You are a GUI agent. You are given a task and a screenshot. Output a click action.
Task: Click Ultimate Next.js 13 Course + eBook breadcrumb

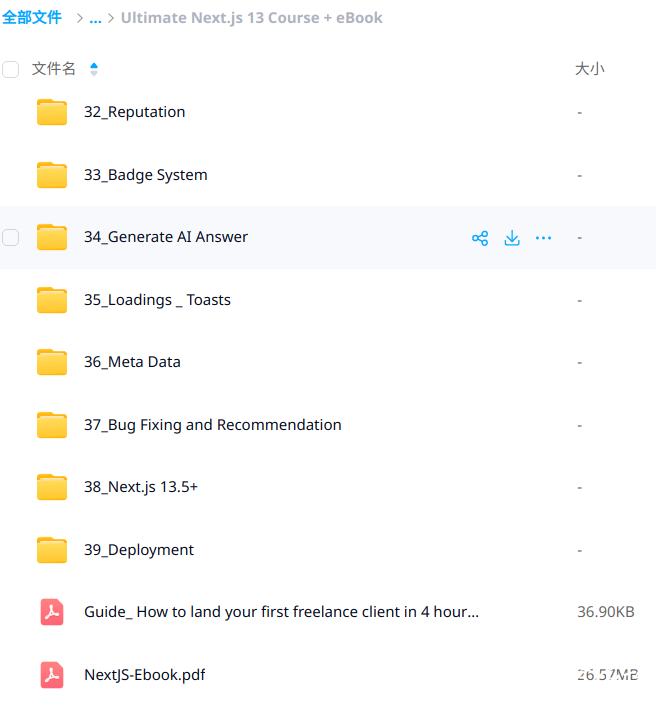click(x=252, y=18)
